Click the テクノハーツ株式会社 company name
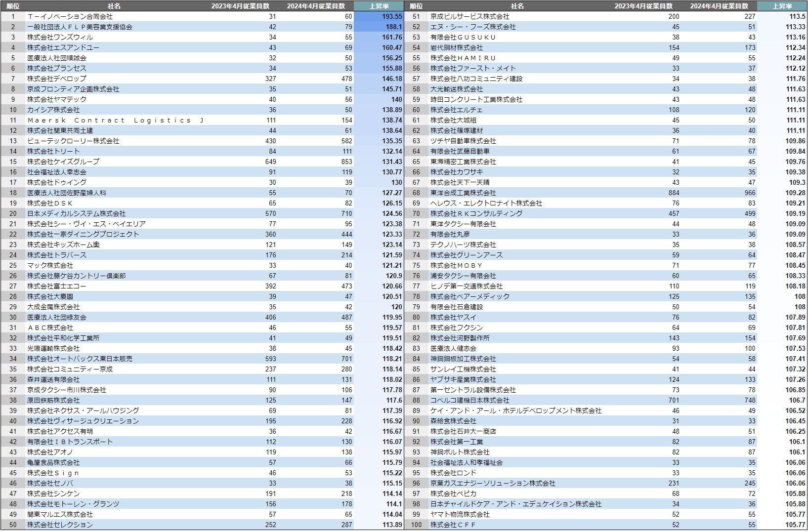Image resolution: width=808 pixels, height=532 pixels. click(x=463, y=245)
